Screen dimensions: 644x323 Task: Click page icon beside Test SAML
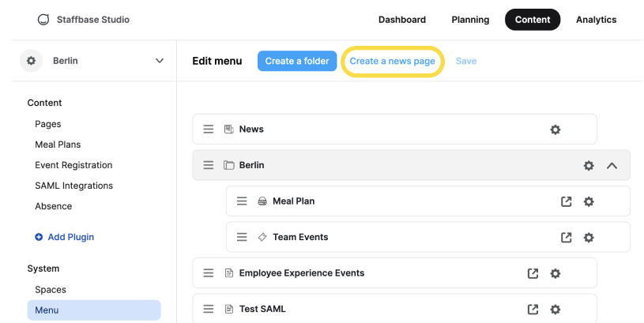(x=229, y=309)
